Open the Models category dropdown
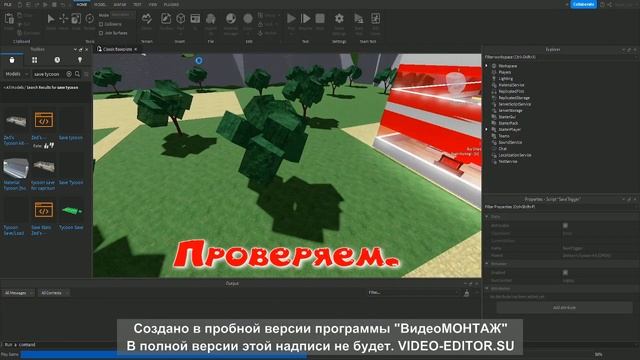640x360 pixels. (x=16, y=74)
